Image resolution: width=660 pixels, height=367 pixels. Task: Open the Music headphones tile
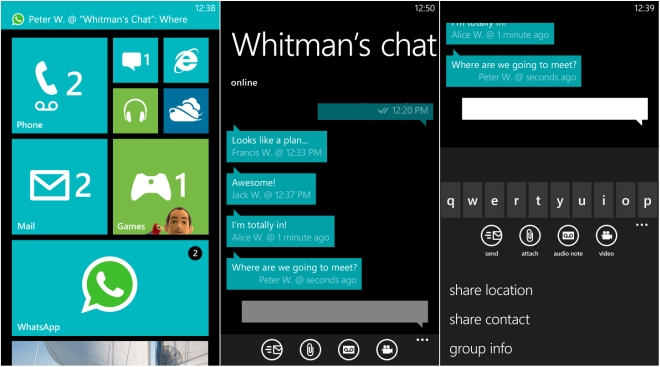(x=136, y=111)
